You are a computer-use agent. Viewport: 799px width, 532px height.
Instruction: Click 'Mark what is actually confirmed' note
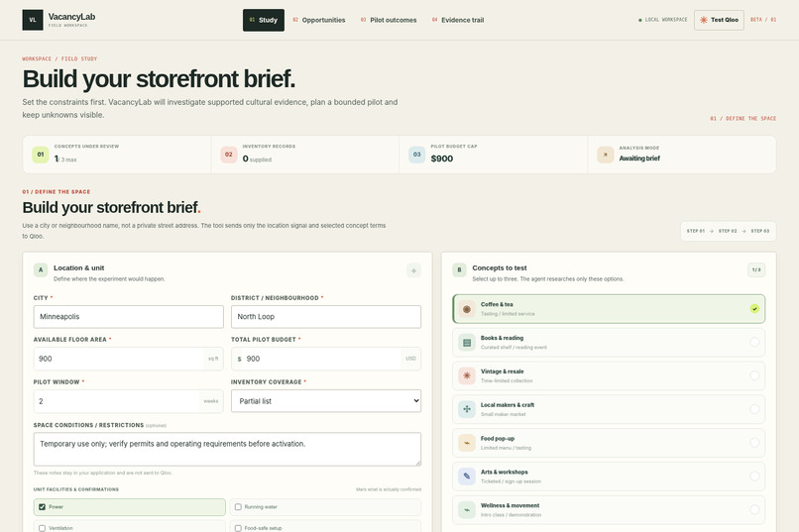pos(389,489)
